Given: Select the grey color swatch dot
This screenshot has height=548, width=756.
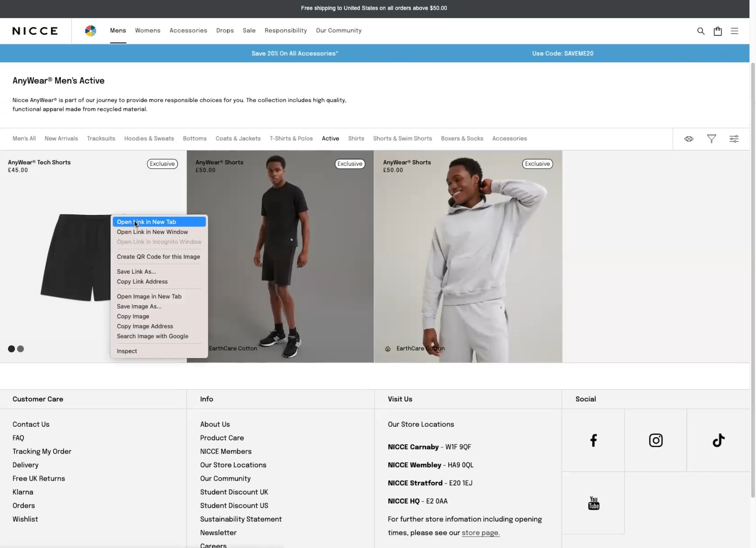Looking at the screenshot, I should [x=21, y=349].
